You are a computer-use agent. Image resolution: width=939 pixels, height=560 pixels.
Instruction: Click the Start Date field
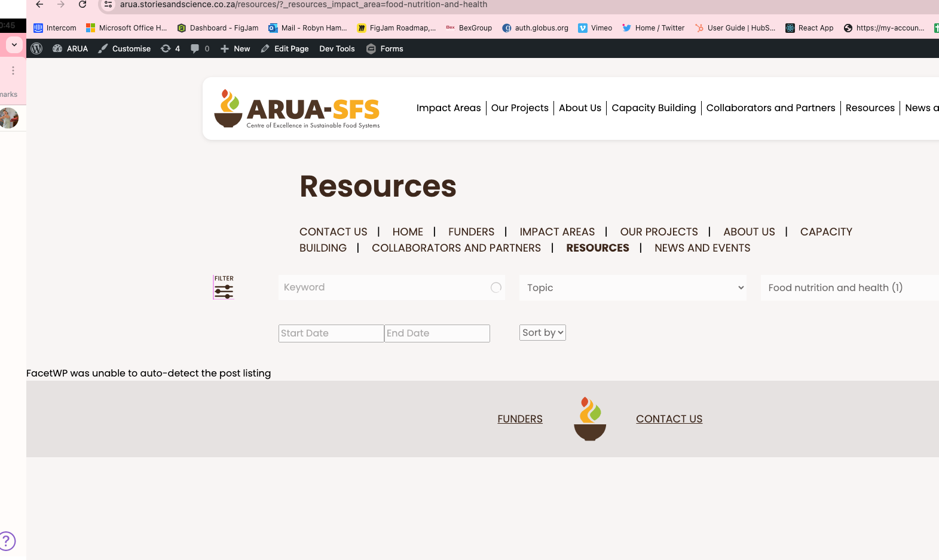point(331,333)
